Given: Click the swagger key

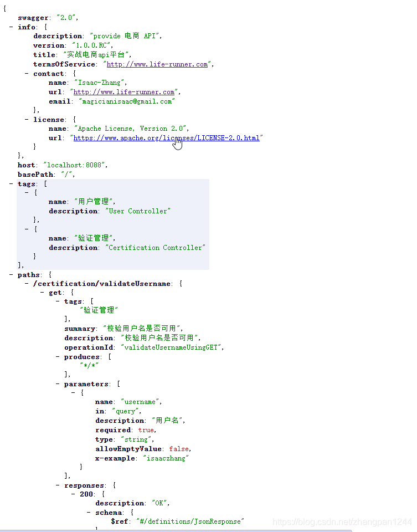Looking at the screenshot, I should point(33,18).
